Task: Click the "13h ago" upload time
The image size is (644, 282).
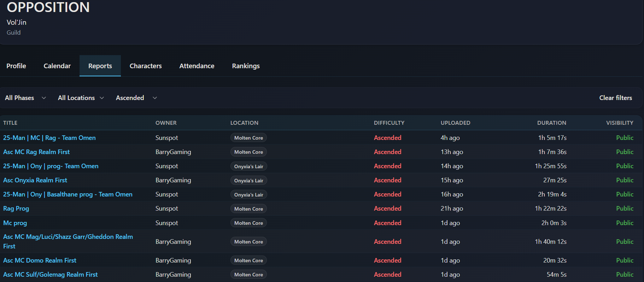Action: [x=452, y=152]
